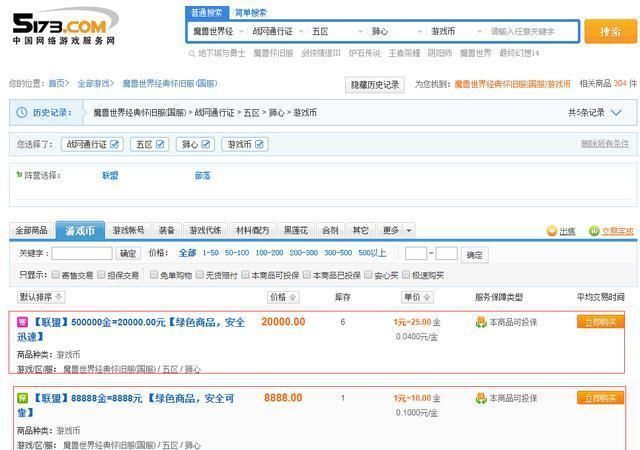Sort listings by 价格
The height and width of the screenshot is (450, 640).
tap(283, 297)
